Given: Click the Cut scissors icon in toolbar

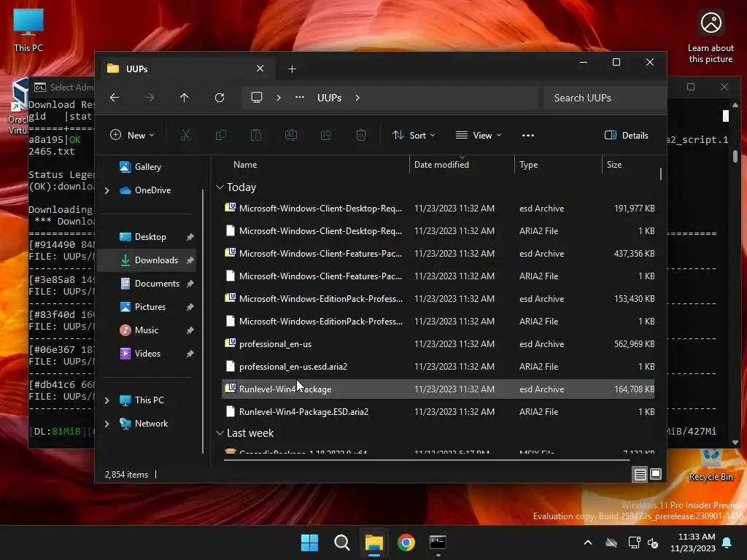Looking at the screenshot, I should tap(186, 135).
